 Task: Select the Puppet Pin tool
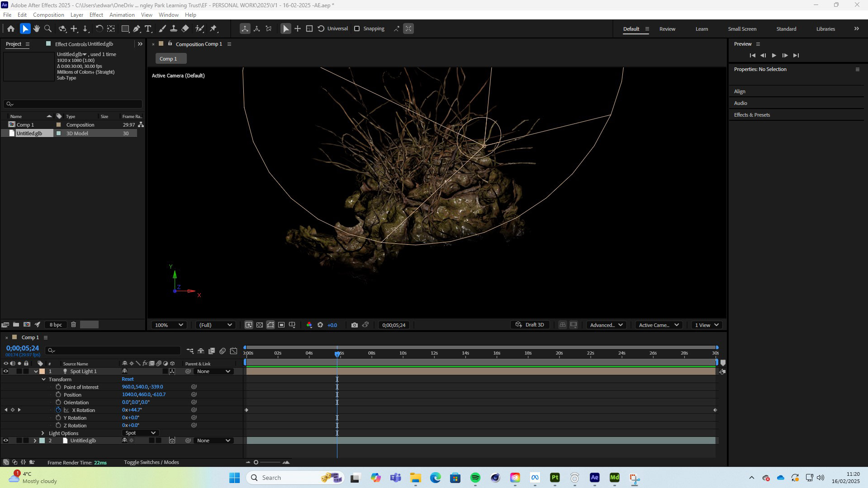213,28
